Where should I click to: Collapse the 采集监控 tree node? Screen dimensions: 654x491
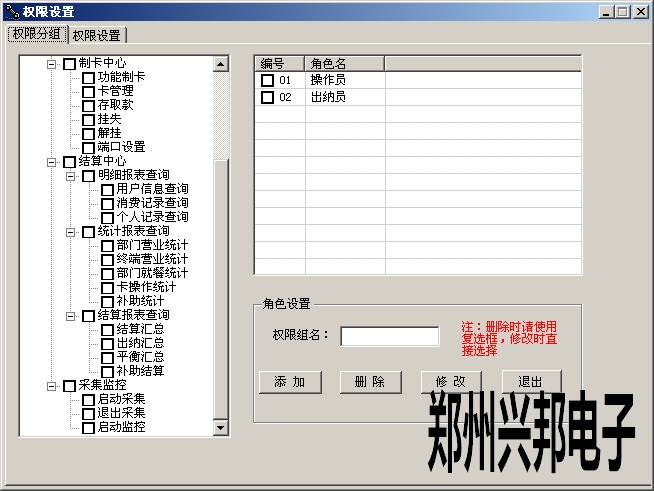[x=51, y=386]
